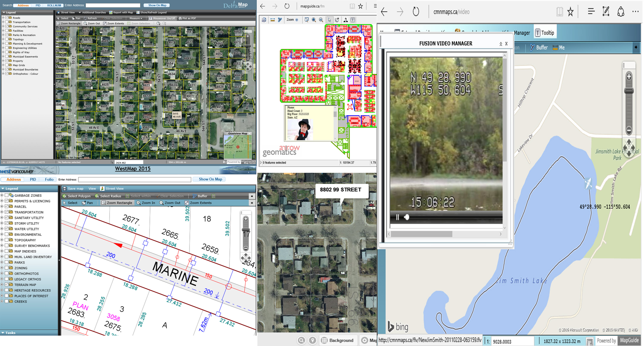
Task: Click the zoom out magnifier in mapguide.ca toolbar
Action: [x=321, y=20]
